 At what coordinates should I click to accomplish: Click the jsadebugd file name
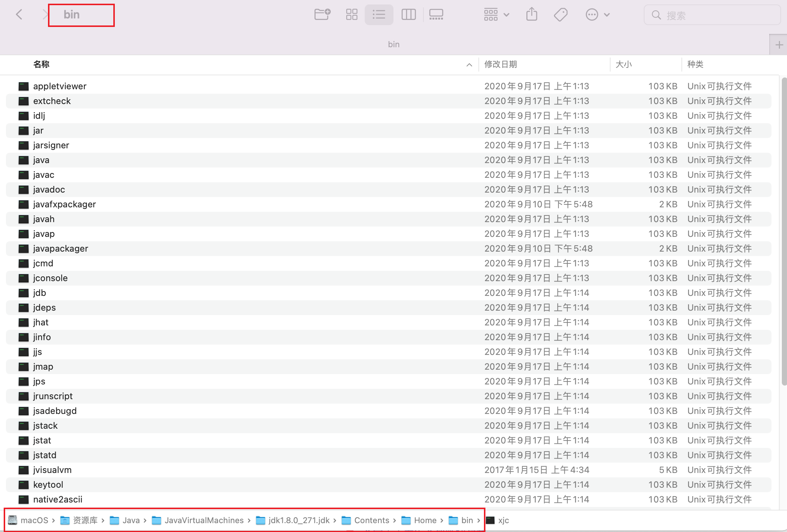click(55, 411)
